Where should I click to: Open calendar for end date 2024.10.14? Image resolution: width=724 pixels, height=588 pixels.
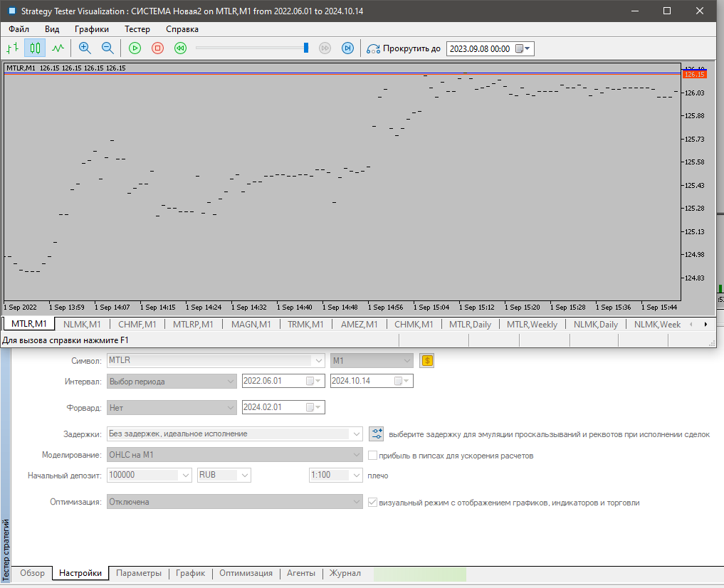click(402, 381)
